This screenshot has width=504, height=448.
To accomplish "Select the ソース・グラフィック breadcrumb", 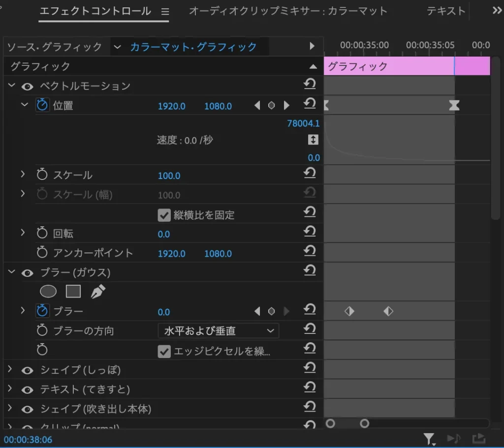I will pos(54,47).
